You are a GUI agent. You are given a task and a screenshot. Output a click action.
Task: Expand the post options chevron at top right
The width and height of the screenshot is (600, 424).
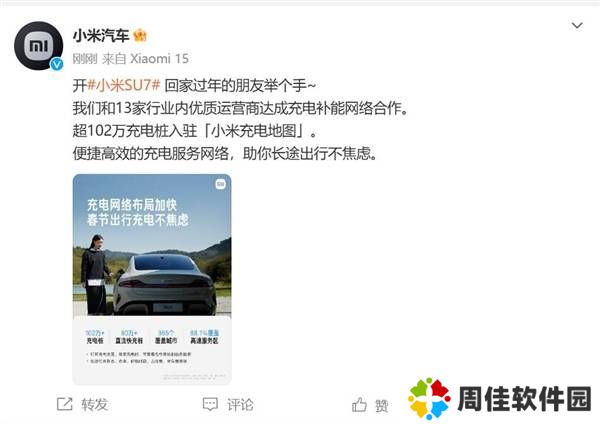577,26
